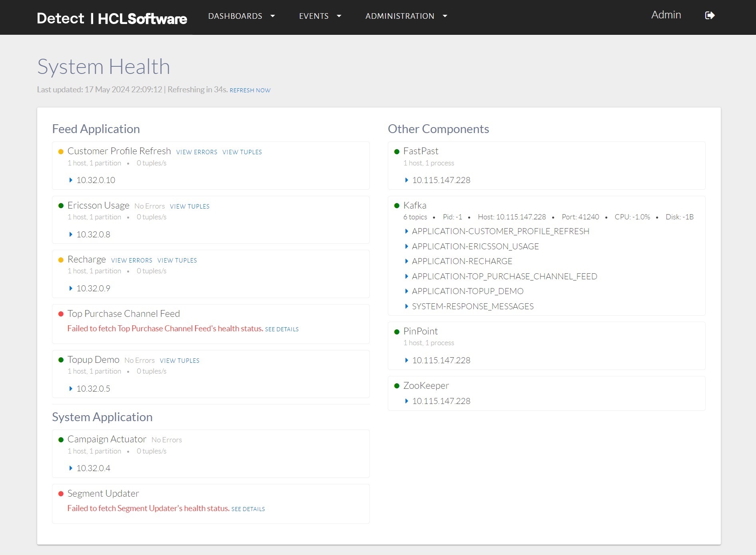Click the green status dot beside Kafka
Screen dimensions: 756x555
(397, 206)
